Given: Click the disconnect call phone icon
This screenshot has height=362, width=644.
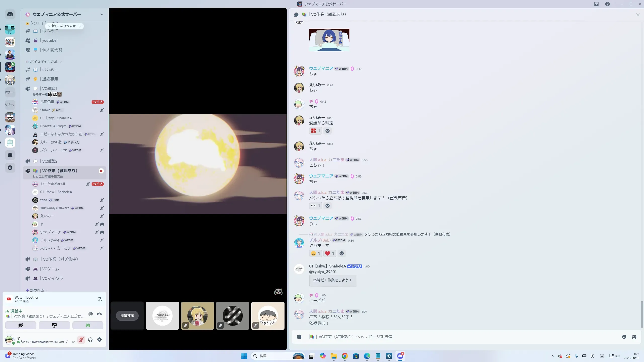Looking at the screenshot, I should click(99, 314).
